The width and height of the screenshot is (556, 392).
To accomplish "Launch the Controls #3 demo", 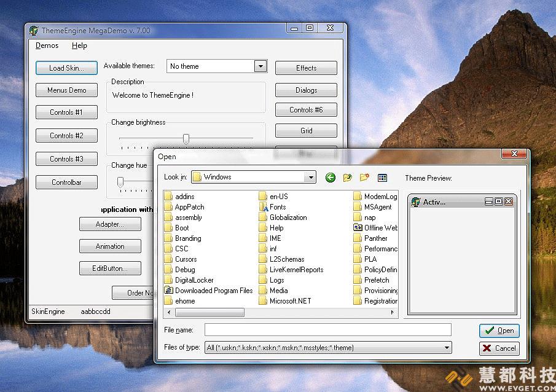I will [x=67, y=159].
